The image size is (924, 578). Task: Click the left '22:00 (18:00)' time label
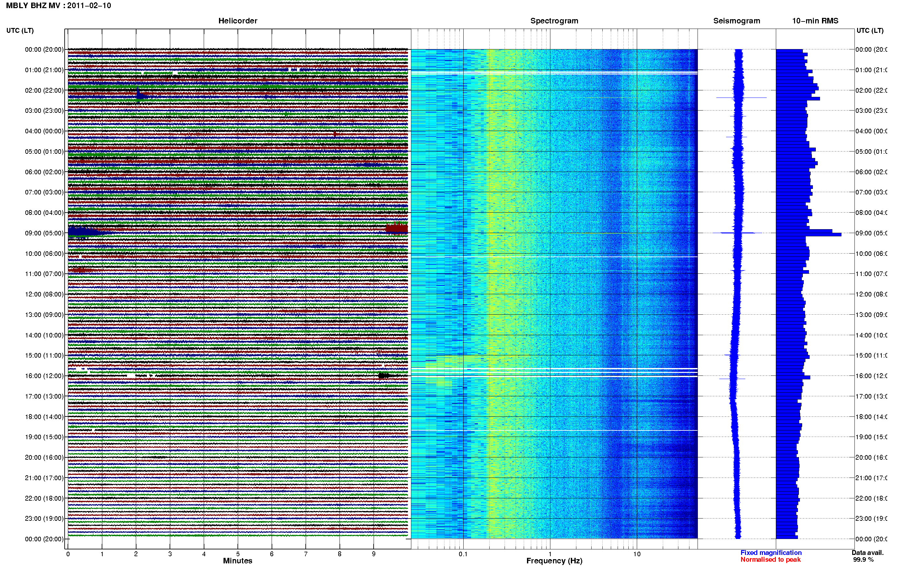click(44, 498)
